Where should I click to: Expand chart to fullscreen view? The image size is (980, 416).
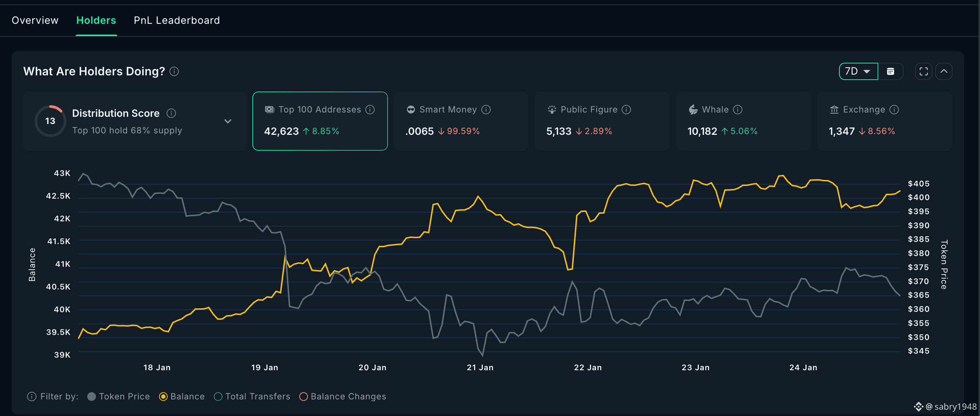click(923, 71)
